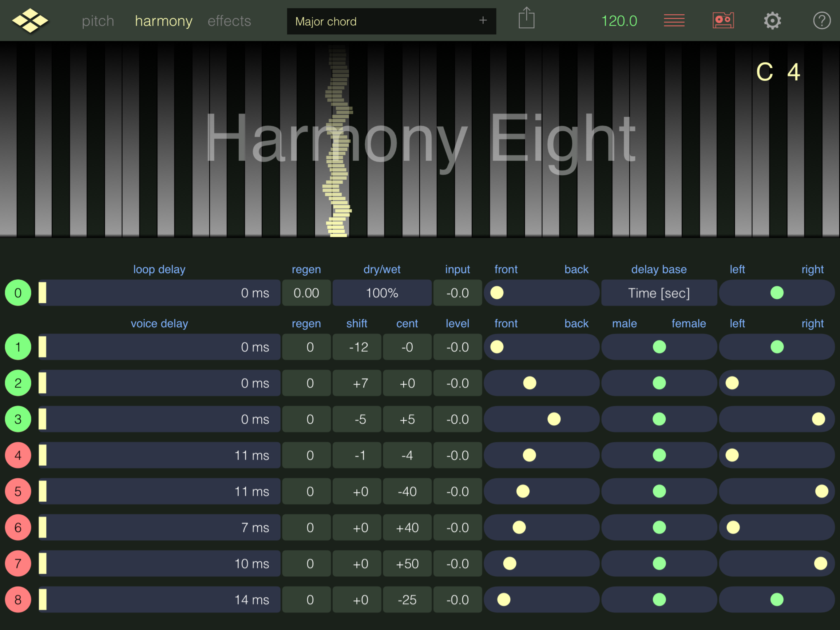This screenshot has width=840, height=630.
Task: Switch to the pitch tab
Action: click(98, 21)
